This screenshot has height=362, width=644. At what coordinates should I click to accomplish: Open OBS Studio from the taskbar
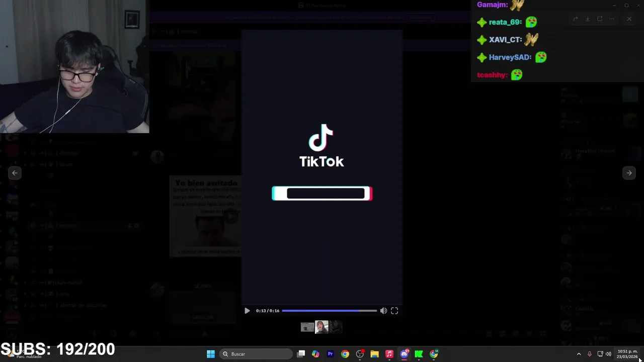click(360, 354)
